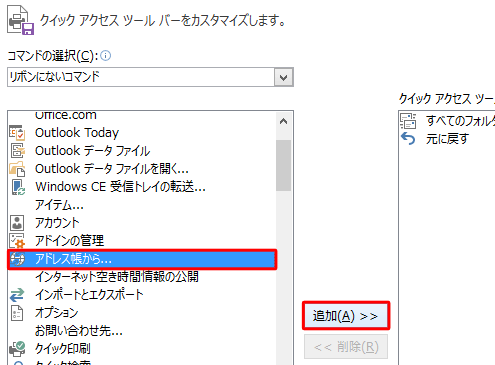495x365 pixels.
Task: Click the Outlook Today icon
Action: (17, 133)
